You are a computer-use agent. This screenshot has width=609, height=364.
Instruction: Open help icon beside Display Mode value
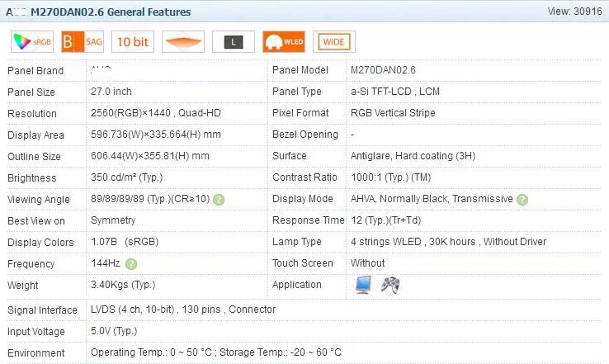pyautogui.click(x=522, y=200)
